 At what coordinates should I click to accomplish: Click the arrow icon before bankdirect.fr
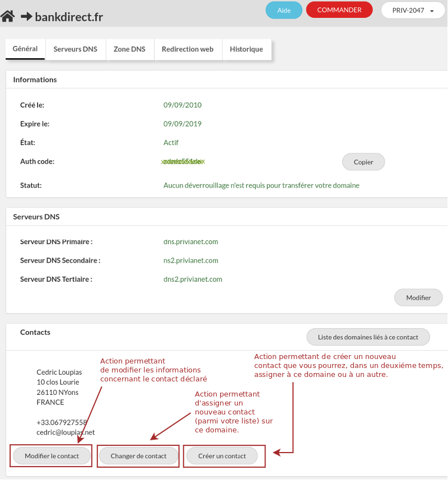(x=26, y=17)
